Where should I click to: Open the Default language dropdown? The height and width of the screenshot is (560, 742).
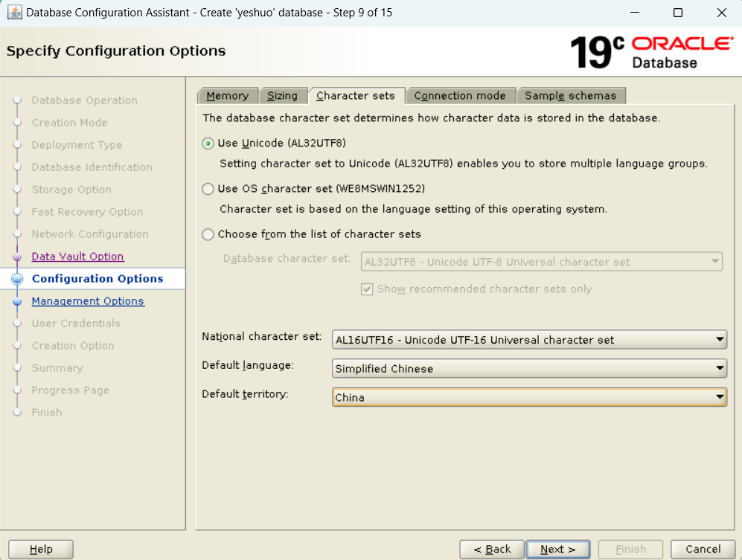click(x=529, y=368)
